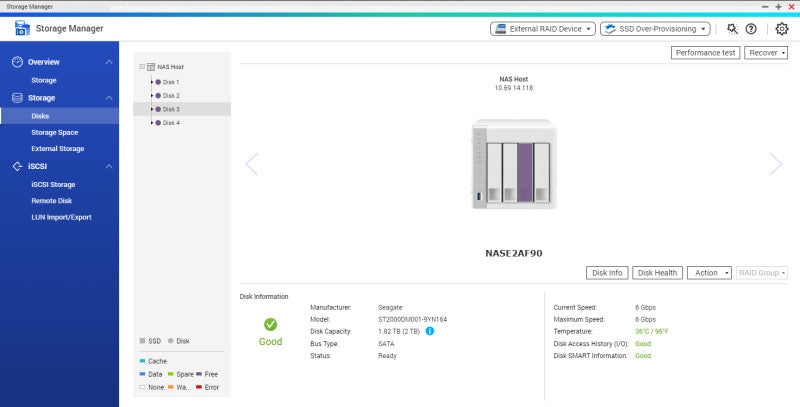Open Remote Disk page
This screenshot has width=800, height=407.
[x=52, y=201]
